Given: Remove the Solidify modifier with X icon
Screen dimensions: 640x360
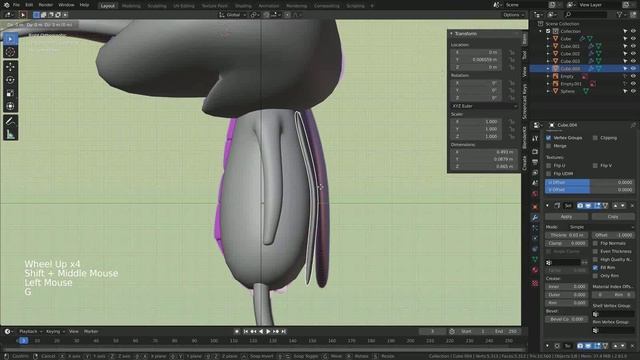Looking at the screenshot, I should pyautogui.click(x=632, y=205).
